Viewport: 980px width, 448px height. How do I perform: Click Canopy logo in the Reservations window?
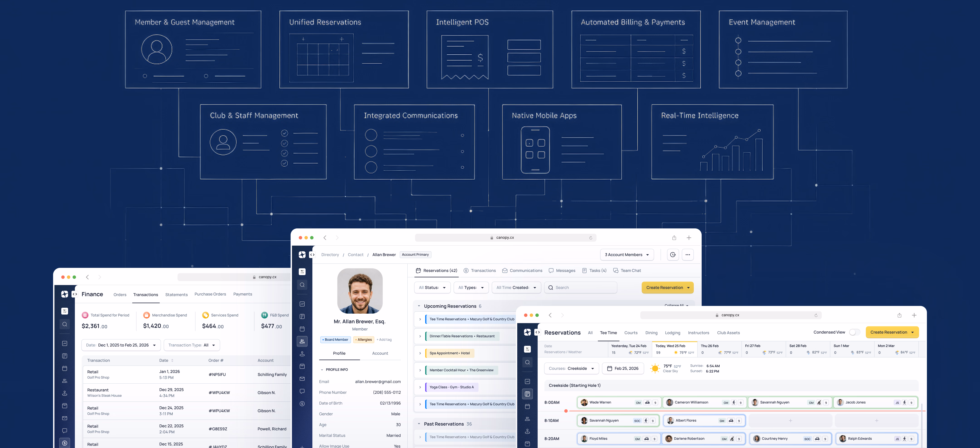pos(527,332)
